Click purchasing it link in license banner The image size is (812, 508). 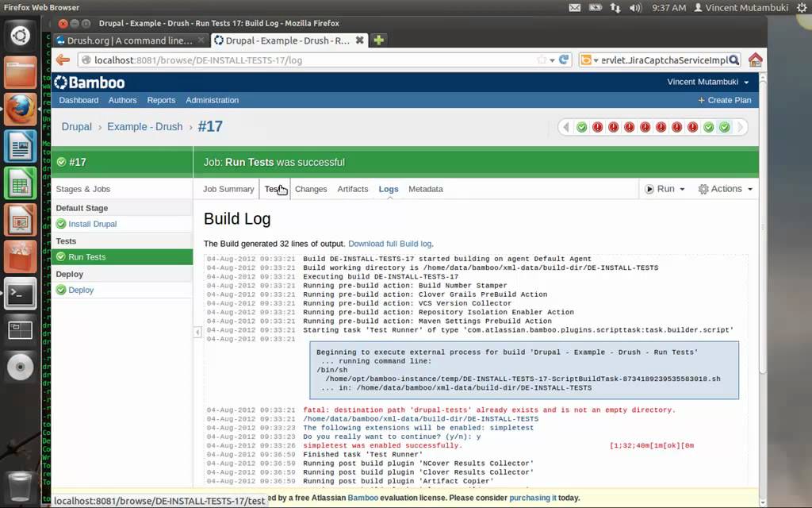(x=532, y=498)
